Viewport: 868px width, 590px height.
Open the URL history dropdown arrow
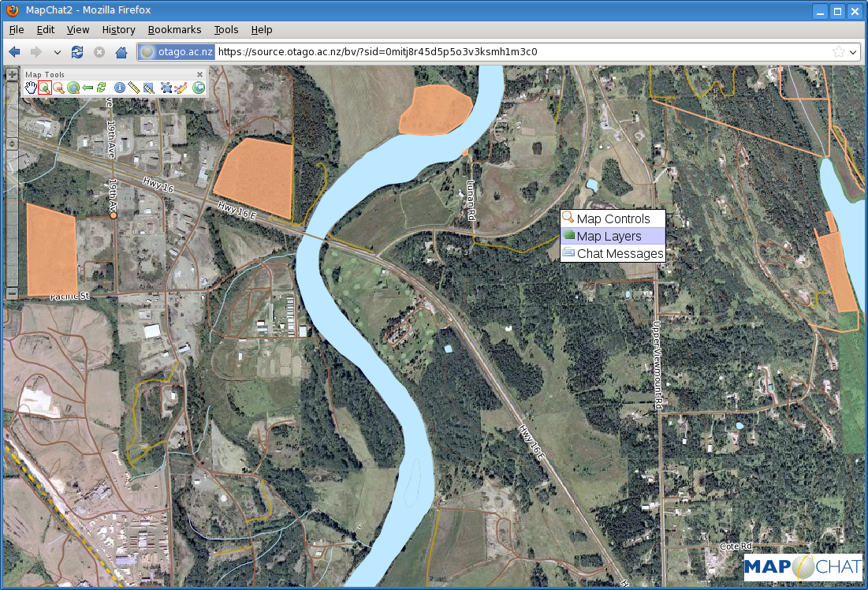[x=854, y=52]
